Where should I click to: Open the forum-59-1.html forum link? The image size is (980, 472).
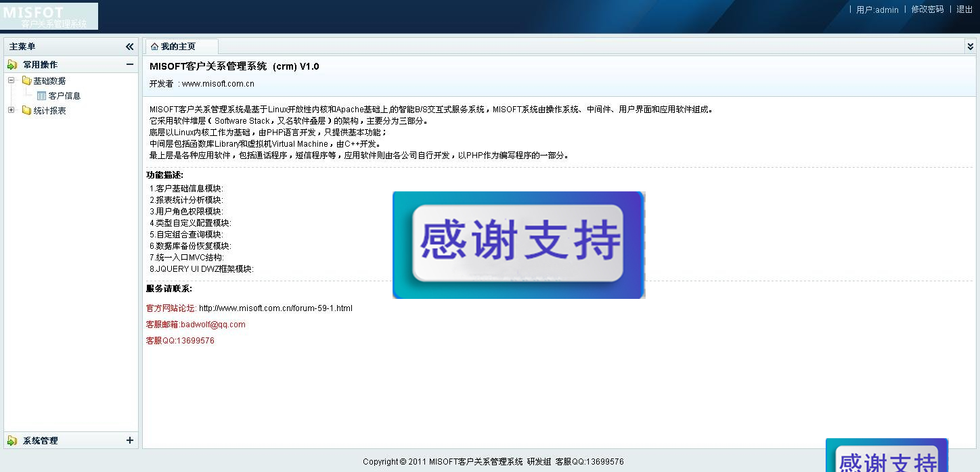pyautogui.click(x=275, y=308)
